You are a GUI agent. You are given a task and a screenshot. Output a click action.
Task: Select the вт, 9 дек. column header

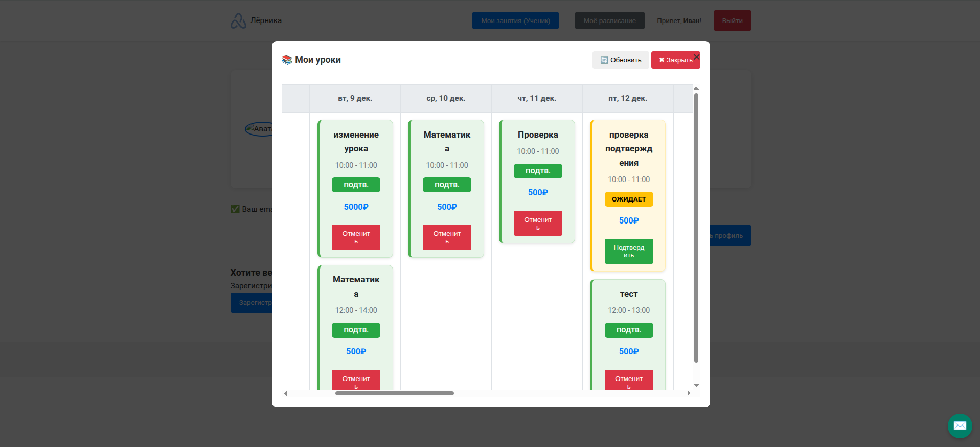(x=355, y=98)
